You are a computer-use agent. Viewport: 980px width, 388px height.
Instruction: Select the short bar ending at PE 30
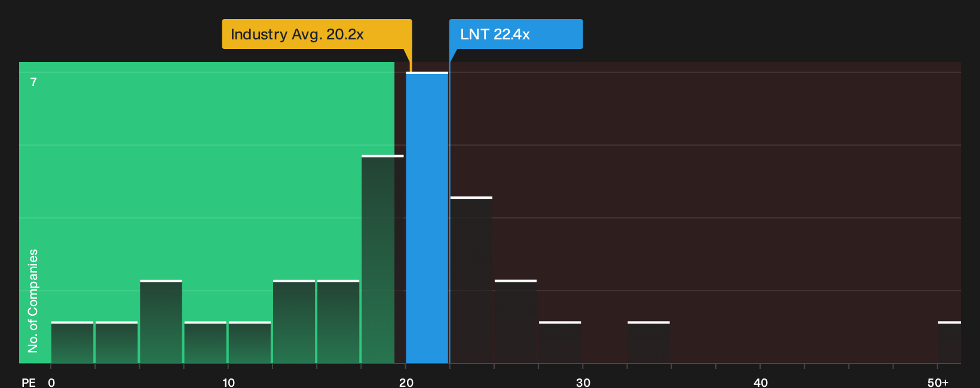560,343
